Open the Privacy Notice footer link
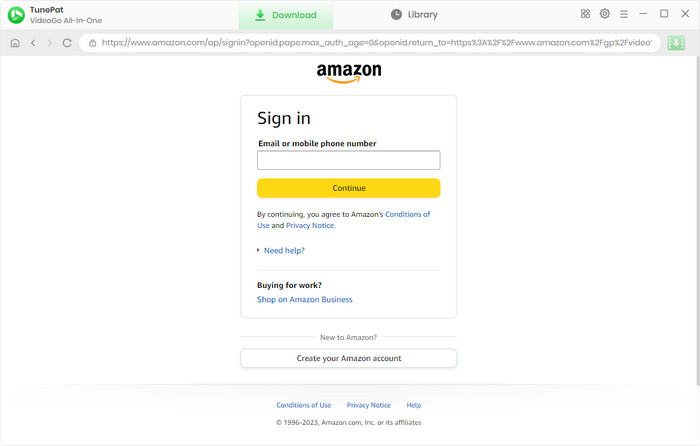This screenshot has width=700, height=446. [369, 405]
